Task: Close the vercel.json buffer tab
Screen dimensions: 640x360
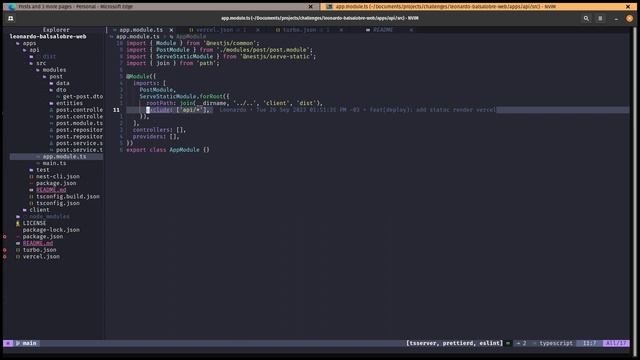Action: click(258, 30)
